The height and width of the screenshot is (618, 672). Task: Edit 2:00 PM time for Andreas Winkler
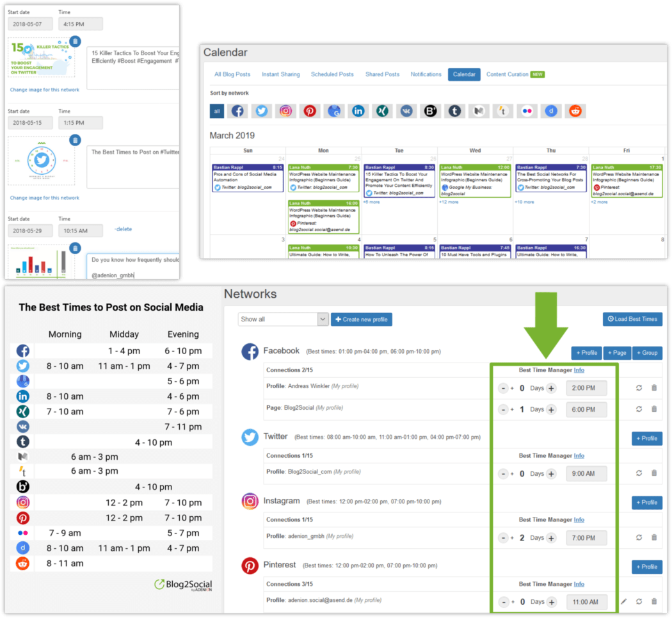(586, 387)
